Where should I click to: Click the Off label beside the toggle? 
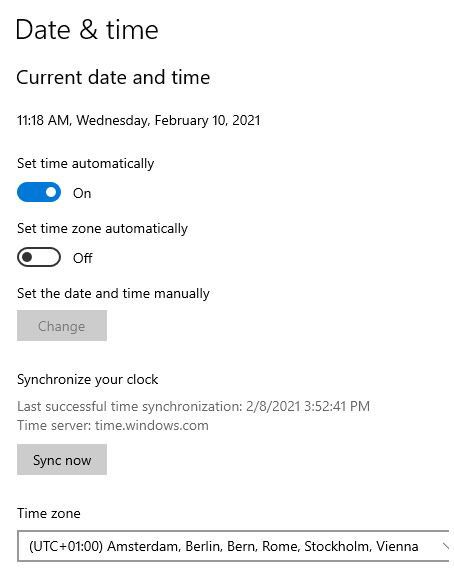click(x=83, y=258)
